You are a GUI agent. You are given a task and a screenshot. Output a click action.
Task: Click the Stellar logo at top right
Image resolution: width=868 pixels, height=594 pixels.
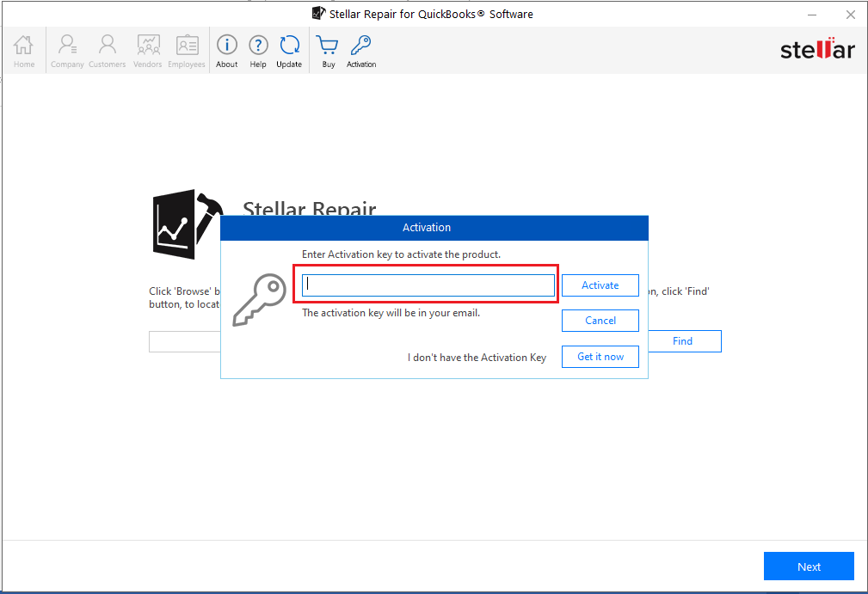tap(817, 49)
